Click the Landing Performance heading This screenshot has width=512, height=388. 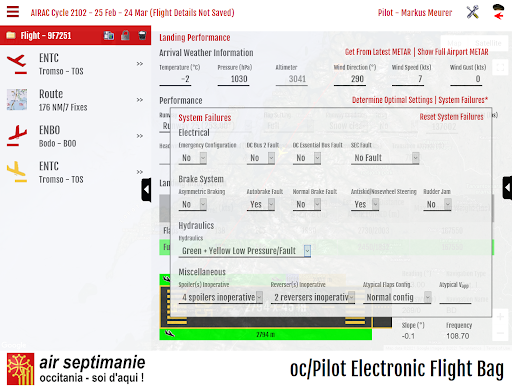[195, 38]
